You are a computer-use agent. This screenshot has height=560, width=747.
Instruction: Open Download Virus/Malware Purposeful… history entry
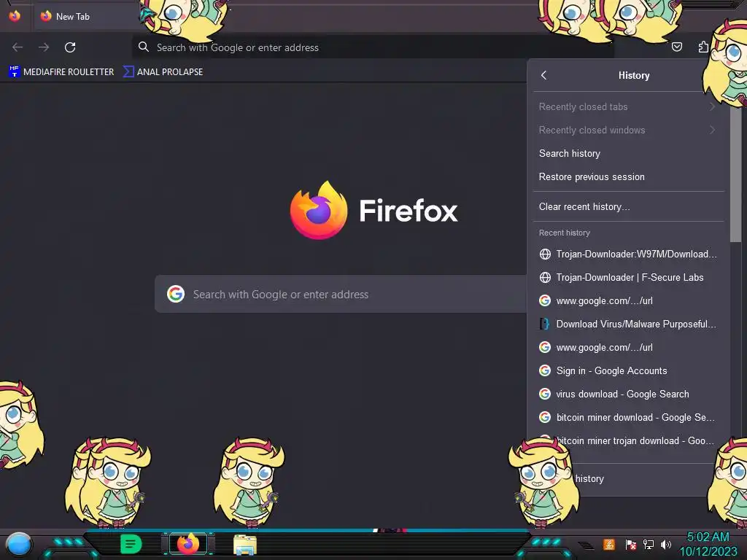(628, 324)
